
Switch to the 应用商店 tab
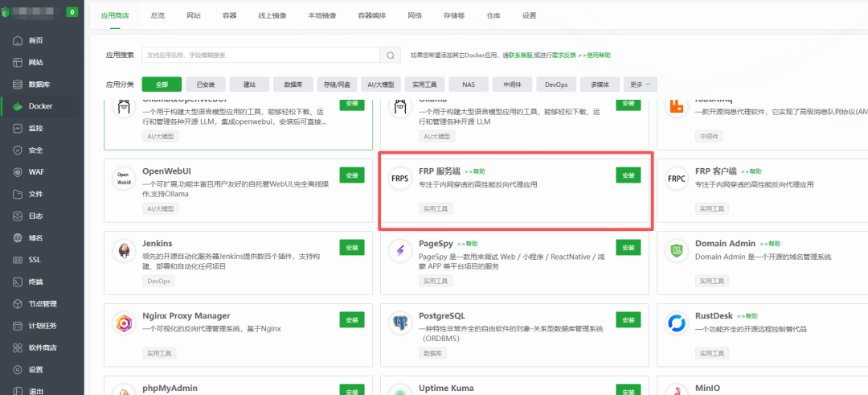pos(115,15)
